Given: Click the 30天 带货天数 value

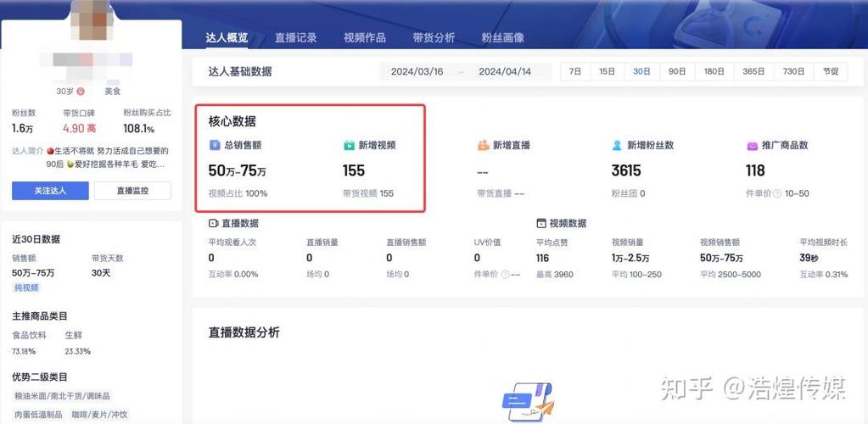Looking at the screenshot, I should coord(101,273).
